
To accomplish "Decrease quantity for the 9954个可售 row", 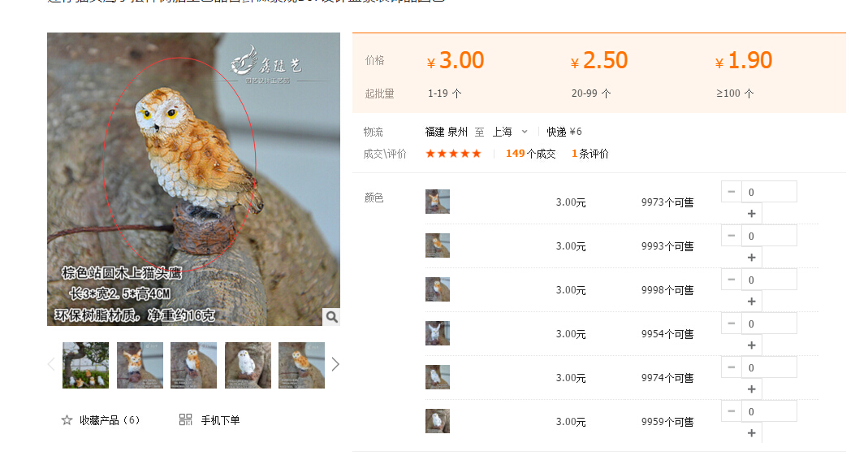I will pos(732,324).
